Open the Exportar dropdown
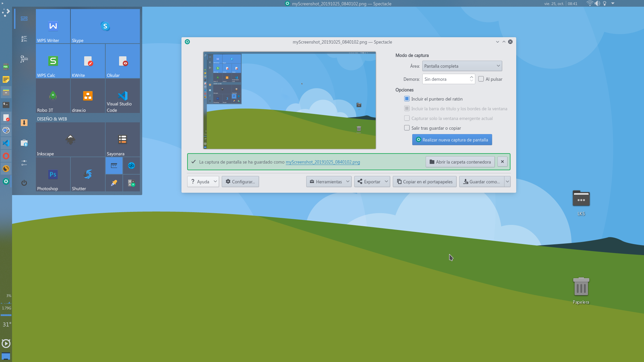This screenshot has height=362, width=644. [372, 181]
